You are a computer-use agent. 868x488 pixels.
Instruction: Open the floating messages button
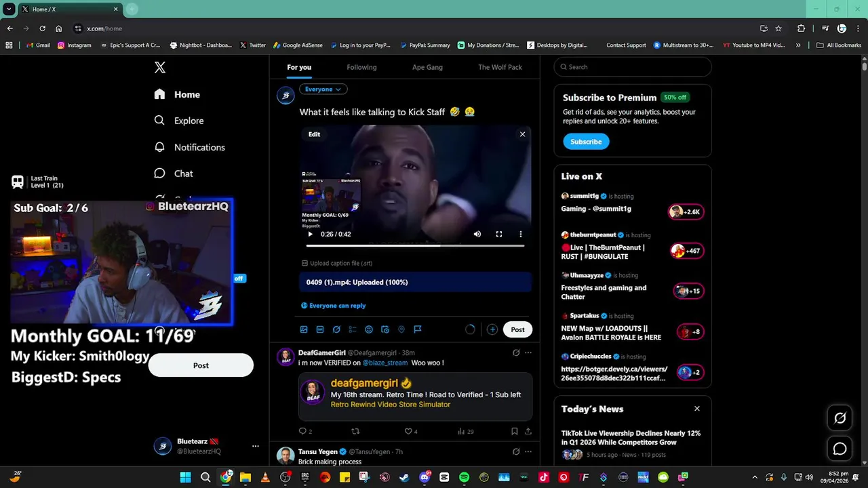point(840,449)
